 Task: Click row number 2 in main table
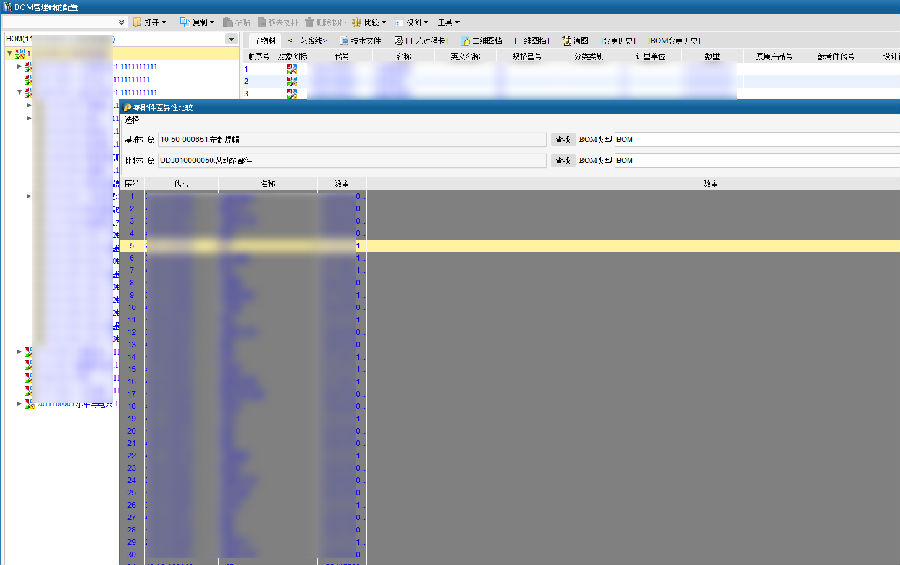tap(246, 81)
